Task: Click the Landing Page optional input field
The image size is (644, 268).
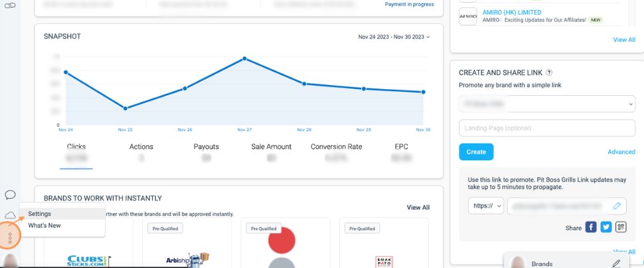Action: click(546, 128)
